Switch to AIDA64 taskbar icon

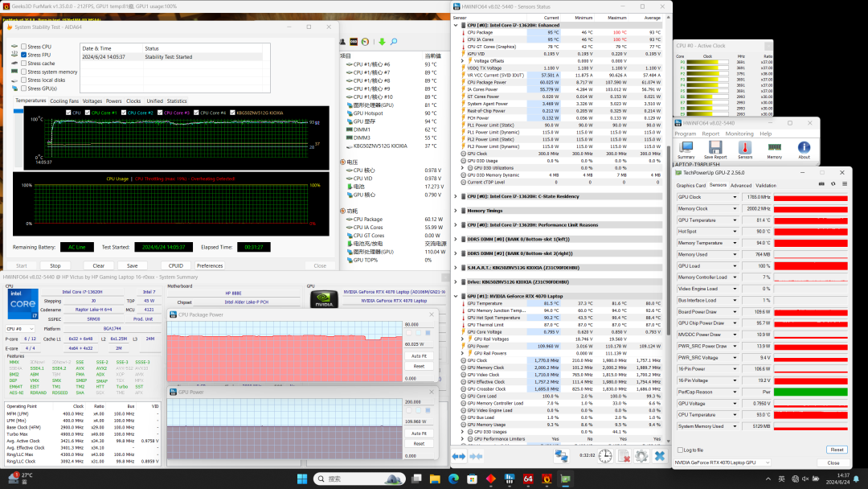[x=528, y=479]
